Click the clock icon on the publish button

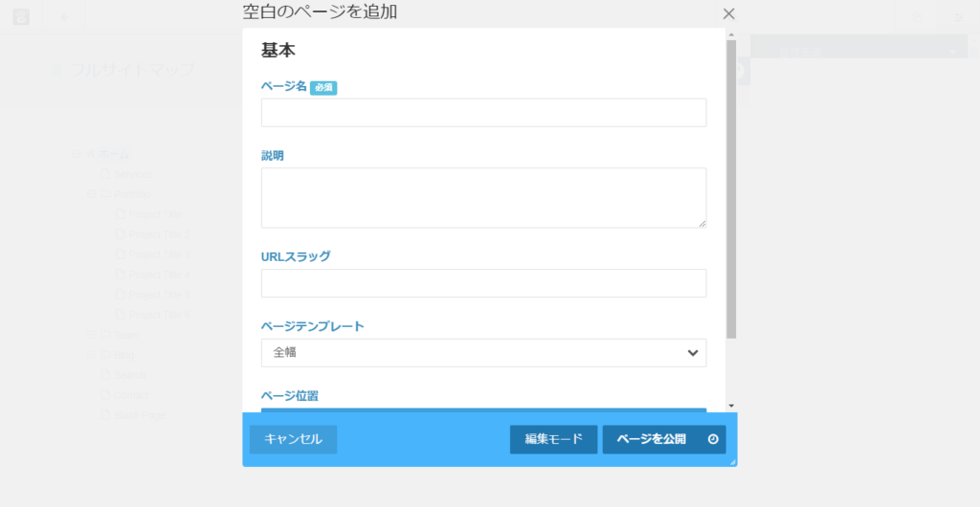pos(713,439)
